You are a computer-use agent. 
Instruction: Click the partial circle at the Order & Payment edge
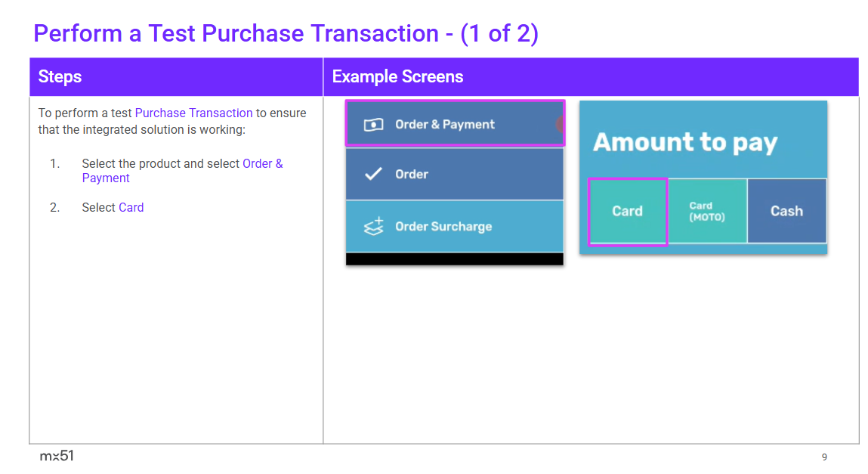560,125
